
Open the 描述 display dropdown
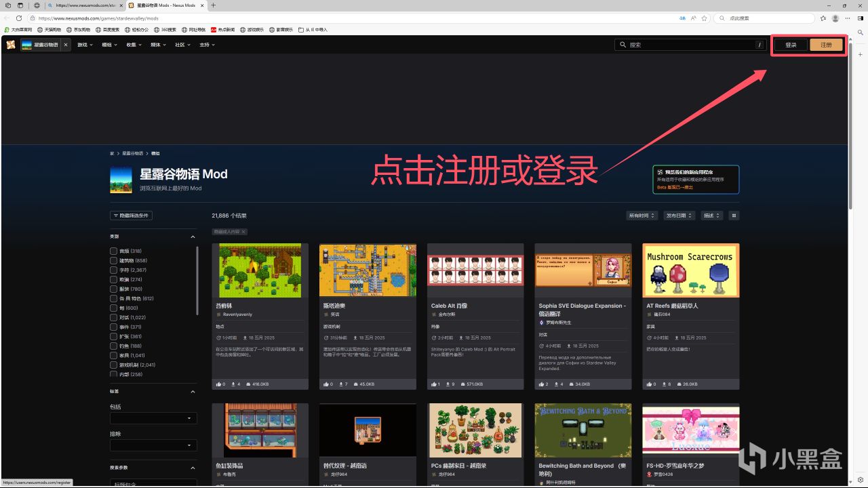coord(711,216)
